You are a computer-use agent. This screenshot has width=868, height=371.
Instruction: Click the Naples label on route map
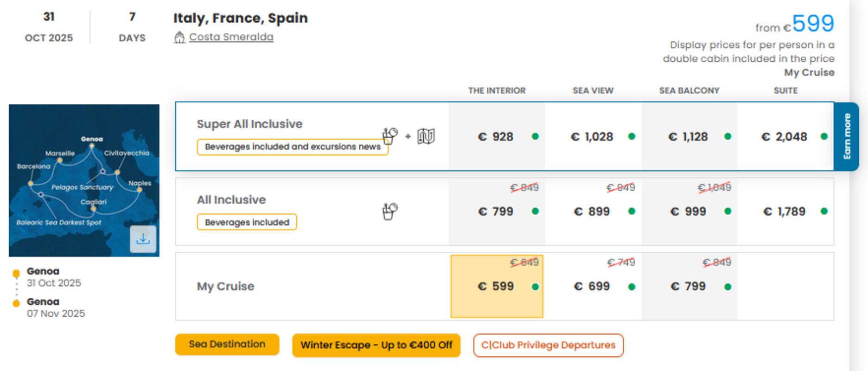(x=140, y=183)
